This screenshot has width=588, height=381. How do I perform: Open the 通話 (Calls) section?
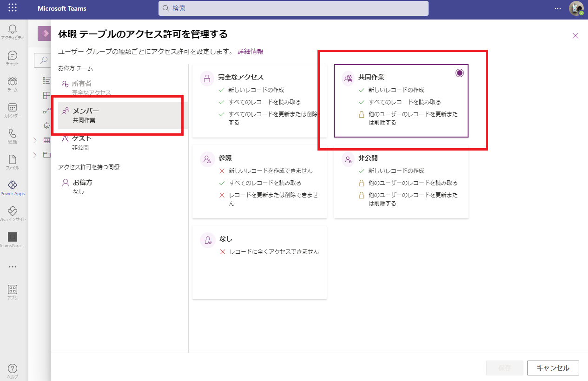point(13,135)
